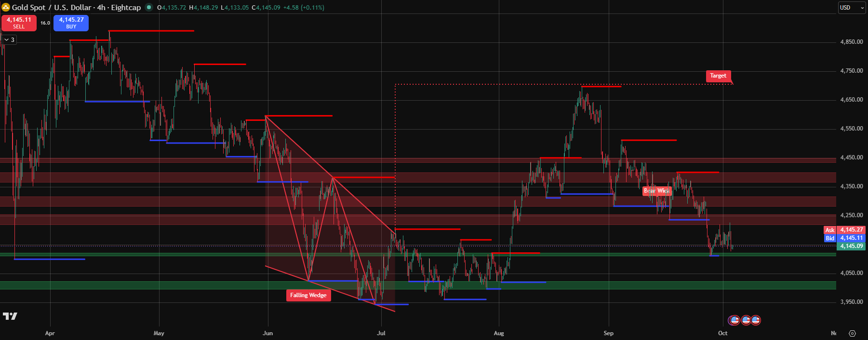The height and width of the screenshot is (340, 868).
Task: Click the low value L4,133.05
Action: click(x=235, y=7)
